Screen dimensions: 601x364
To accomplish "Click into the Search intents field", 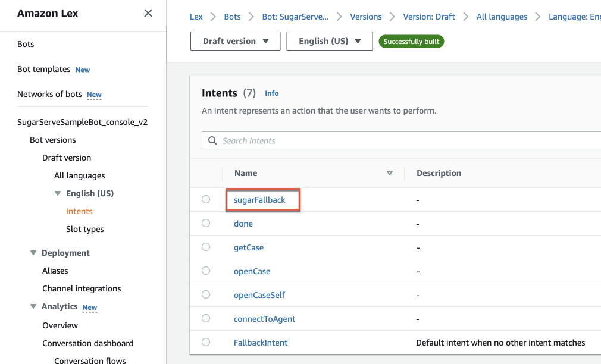I will tap(405, 141).
